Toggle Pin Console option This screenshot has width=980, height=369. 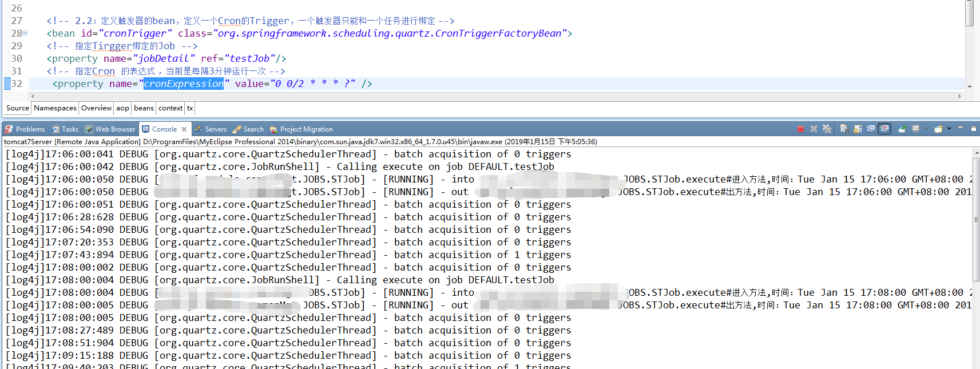tap(902, 129)
